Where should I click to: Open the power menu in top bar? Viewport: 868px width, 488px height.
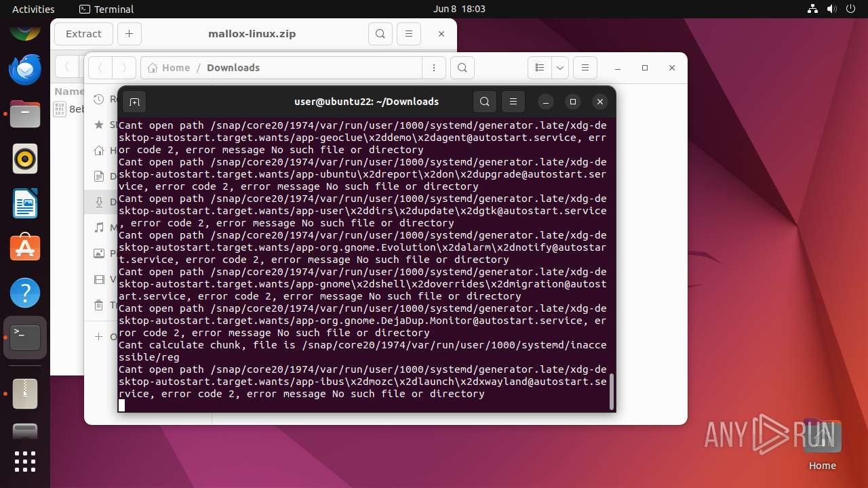click(x=851, y=9)
